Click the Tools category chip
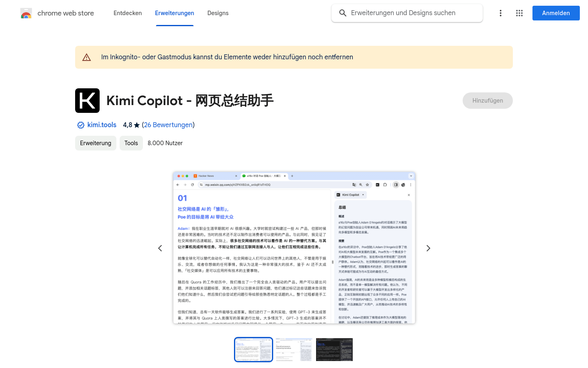This screenshot has height=368, width=588. (x=131, y=143)
